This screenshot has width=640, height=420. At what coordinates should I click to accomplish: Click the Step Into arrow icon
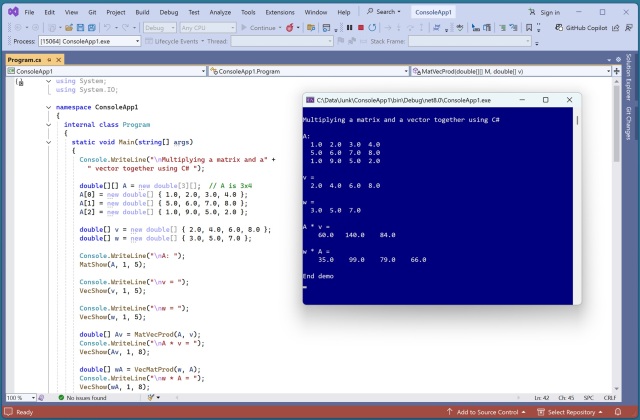pyautogui.click(x=399, y=28)
